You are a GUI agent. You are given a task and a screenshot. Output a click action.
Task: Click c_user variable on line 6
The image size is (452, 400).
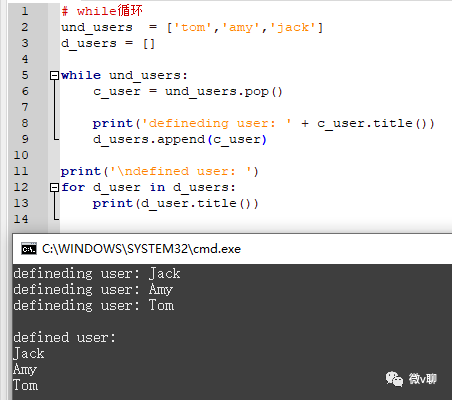coord(117,92)
